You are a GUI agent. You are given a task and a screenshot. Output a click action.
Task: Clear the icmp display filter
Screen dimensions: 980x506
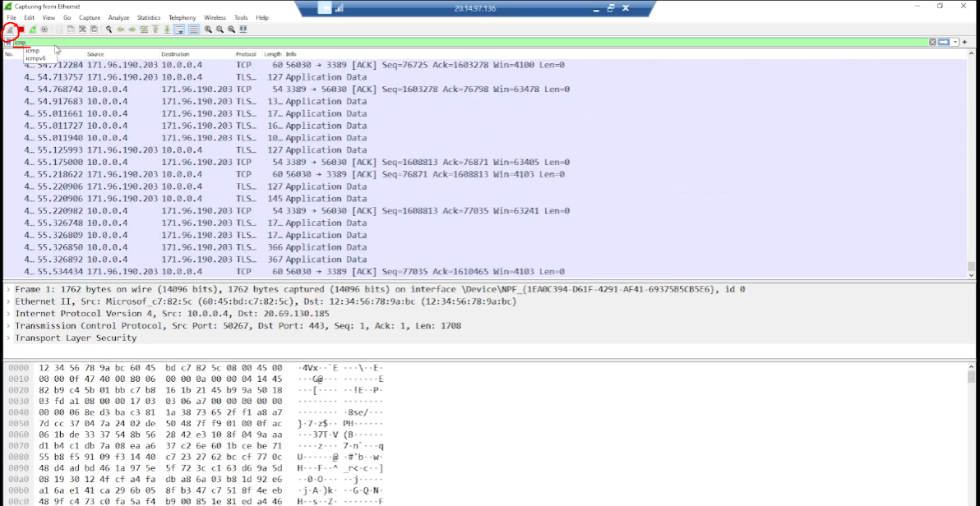tap(932, 42)
